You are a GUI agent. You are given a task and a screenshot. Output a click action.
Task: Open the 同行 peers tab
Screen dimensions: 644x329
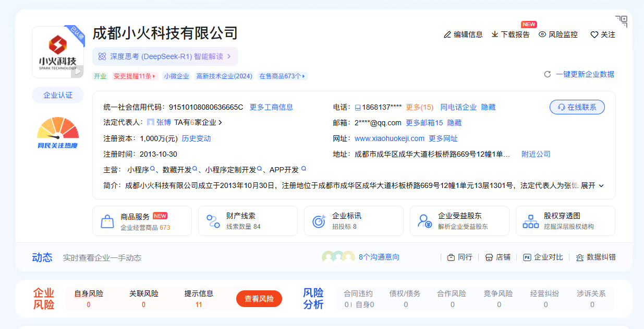click(459, 257)
